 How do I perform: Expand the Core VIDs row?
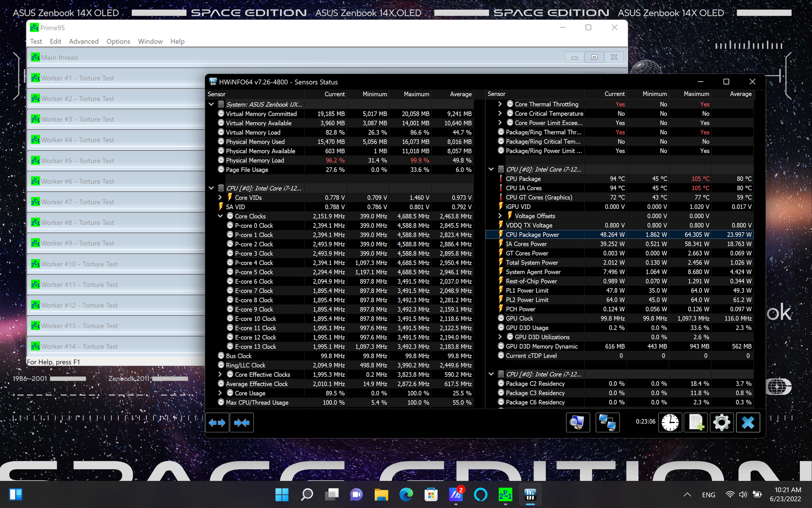coord(220,198)
